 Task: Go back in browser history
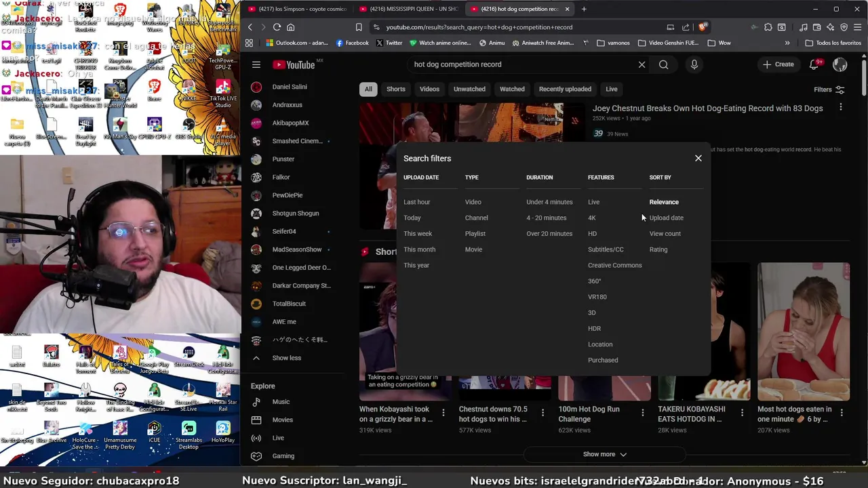pos(250,27)
